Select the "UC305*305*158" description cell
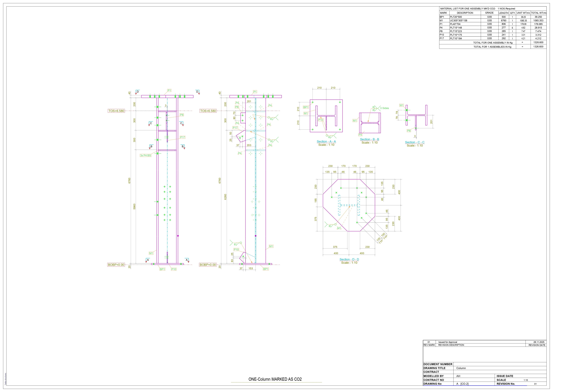 pyautogui.click(x=458, y=20)
